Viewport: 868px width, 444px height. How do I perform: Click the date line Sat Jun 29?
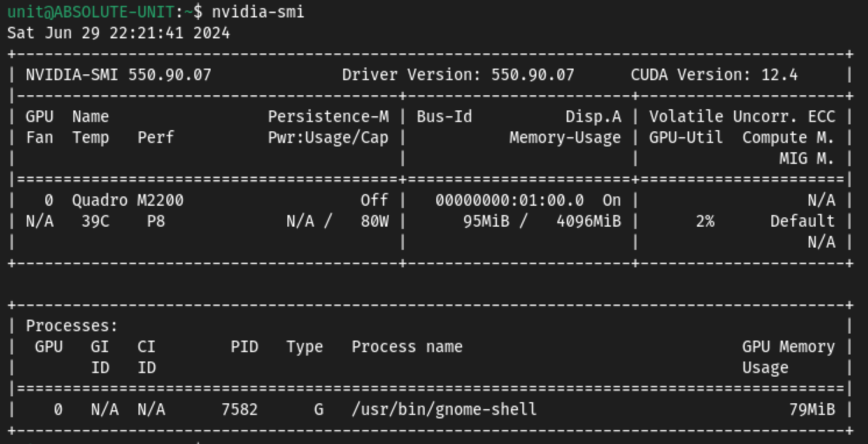click(118, 33)
